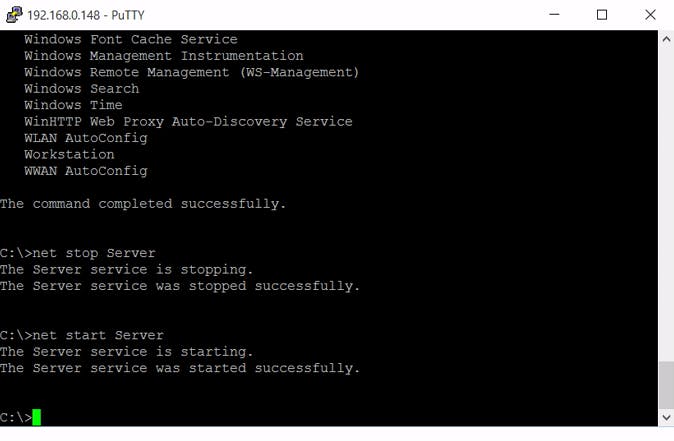The image size is (674, 441).
Task: Click the Workstation service entry
Action: click(x=69, y=155)
